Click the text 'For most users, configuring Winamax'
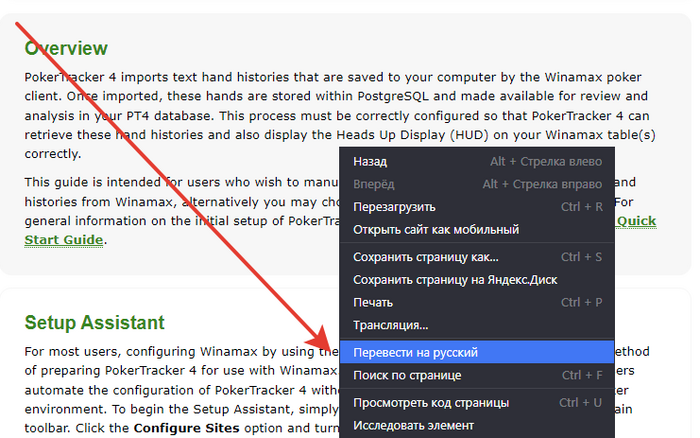The height and width of the screenshot is (438, 700). coord(141,351)
